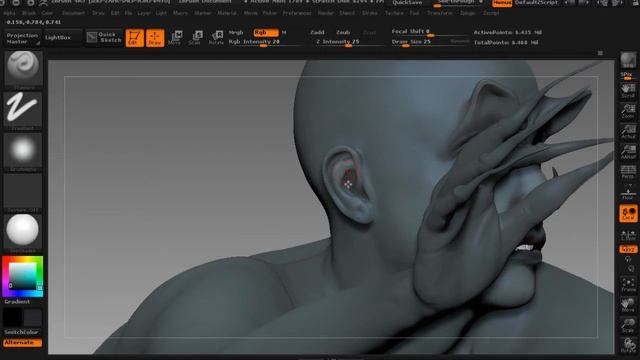640x360 pixels.
Task: Click the TotalPoints count readout
Action: pos(506,42)
